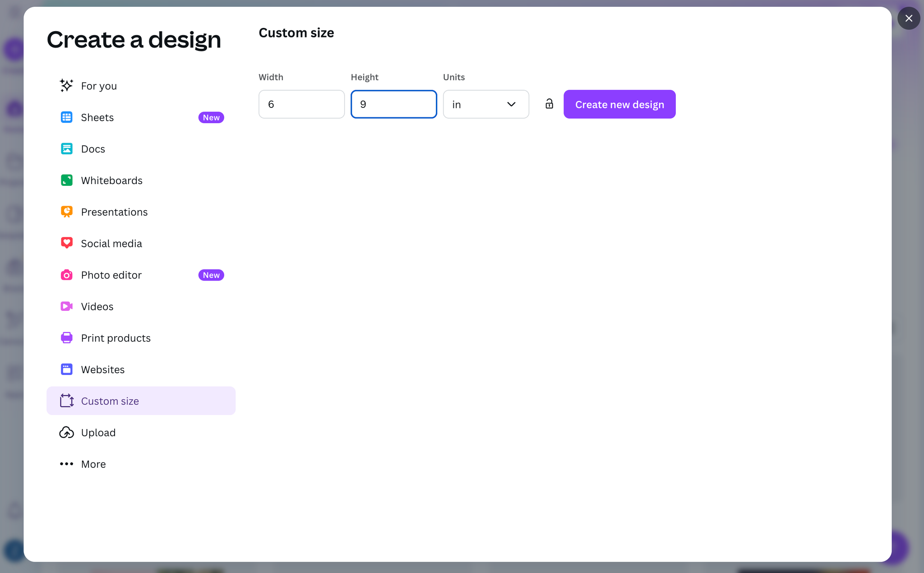Open the Upload label
The width and height of the screenshot is (924, 573).
point(98,433)
